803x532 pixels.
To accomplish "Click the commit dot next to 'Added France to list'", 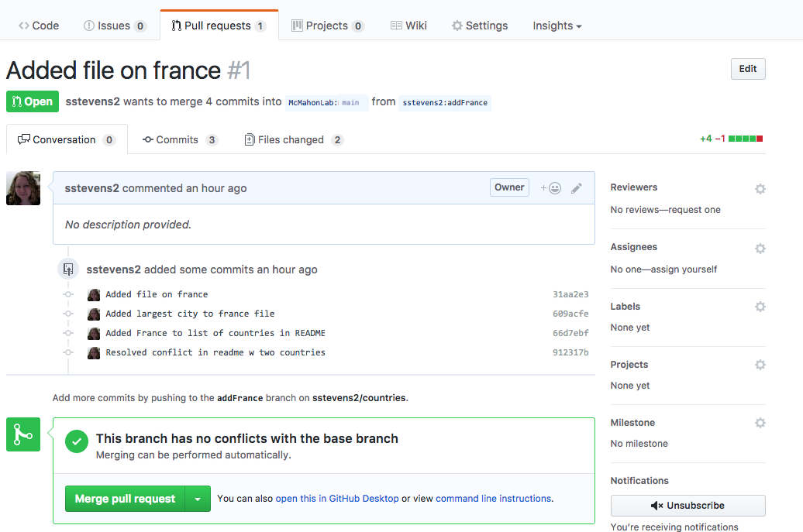I will coord(68,333).
